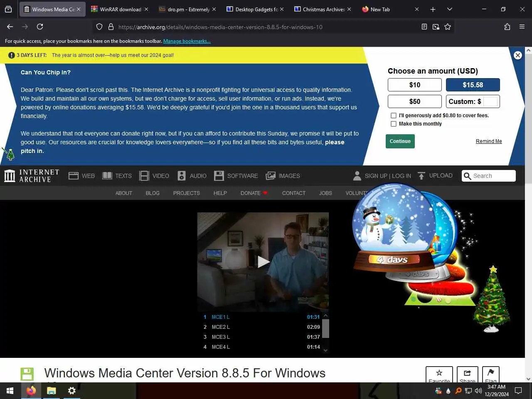Viewport: 532px width, 399px height.
Task: Switch to Christmas Archives tab
Action: [x=322, y=9]
